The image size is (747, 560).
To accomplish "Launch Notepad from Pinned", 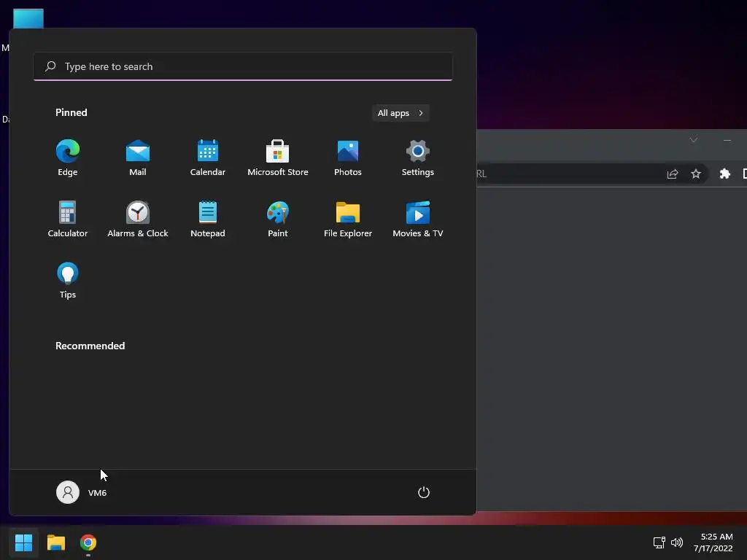I will tap(208, 219).
